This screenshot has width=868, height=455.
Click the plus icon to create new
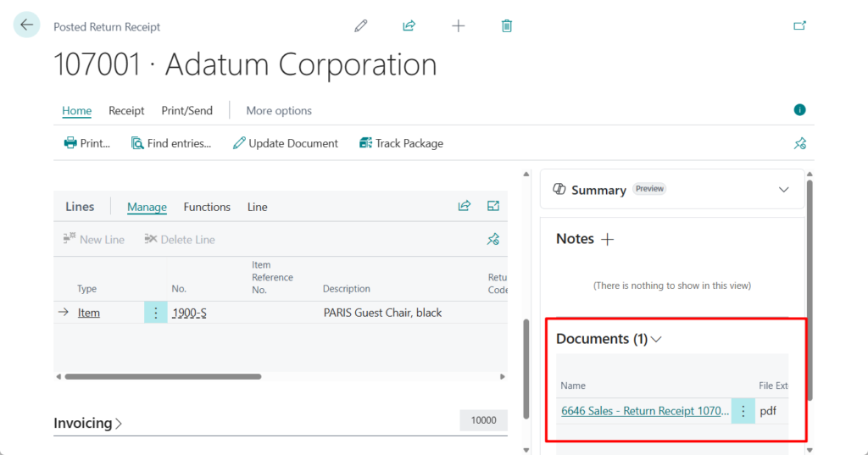(459, 25)
